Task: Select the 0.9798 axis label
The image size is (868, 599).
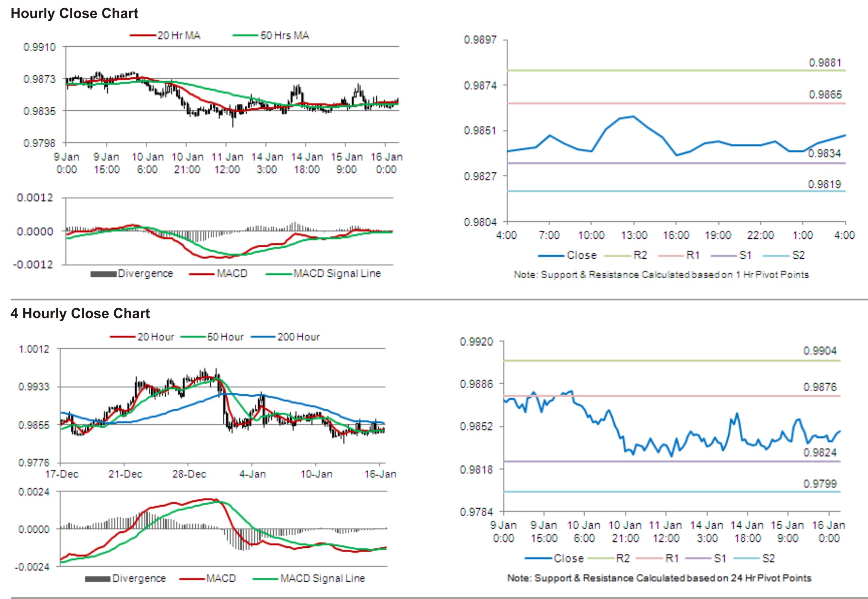Action: [x=40, y=143]
